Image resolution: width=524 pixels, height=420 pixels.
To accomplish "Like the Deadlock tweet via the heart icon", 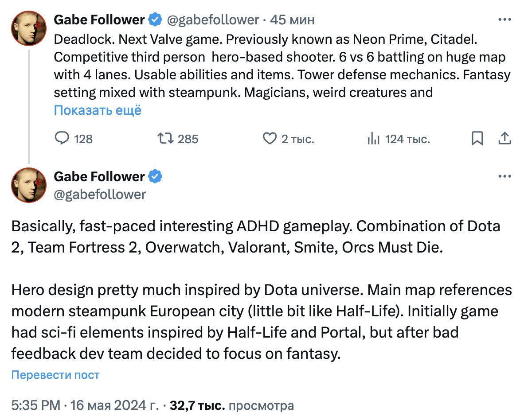I will [270, 138].
